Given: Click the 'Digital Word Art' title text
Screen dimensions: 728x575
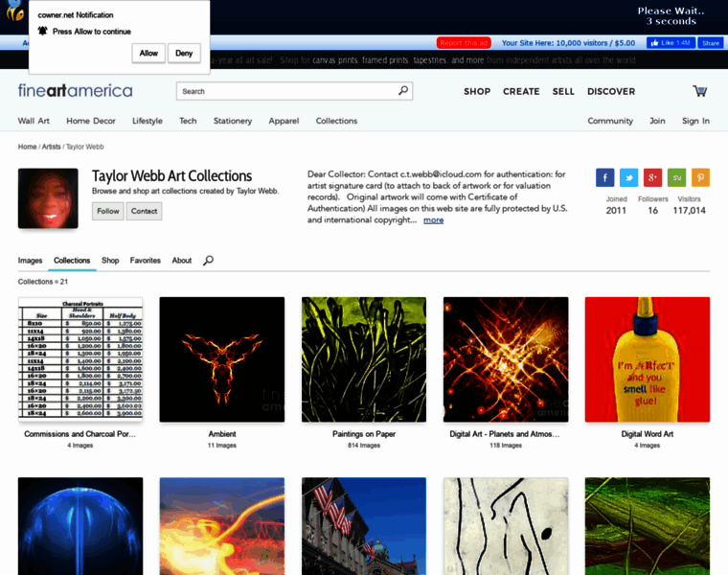Looking at the screenshot, I should point(648,434).
